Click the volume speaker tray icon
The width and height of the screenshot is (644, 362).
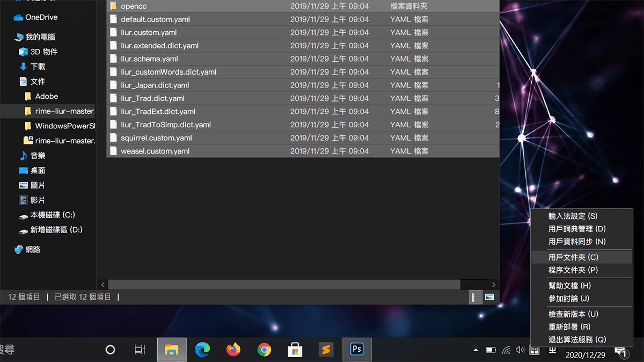[519, 350]
